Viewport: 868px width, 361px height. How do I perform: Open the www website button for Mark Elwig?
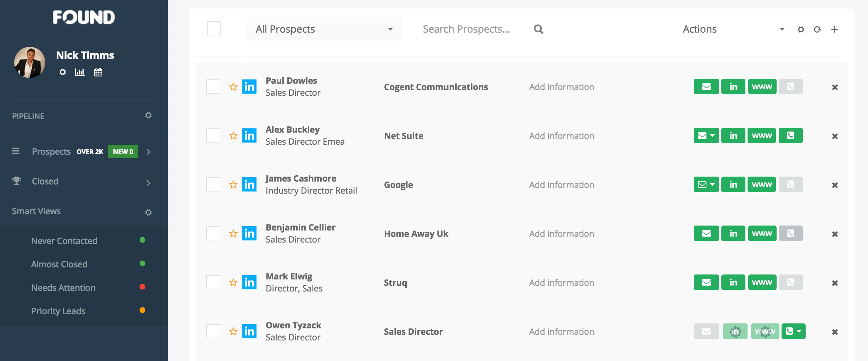click(762, 283)
